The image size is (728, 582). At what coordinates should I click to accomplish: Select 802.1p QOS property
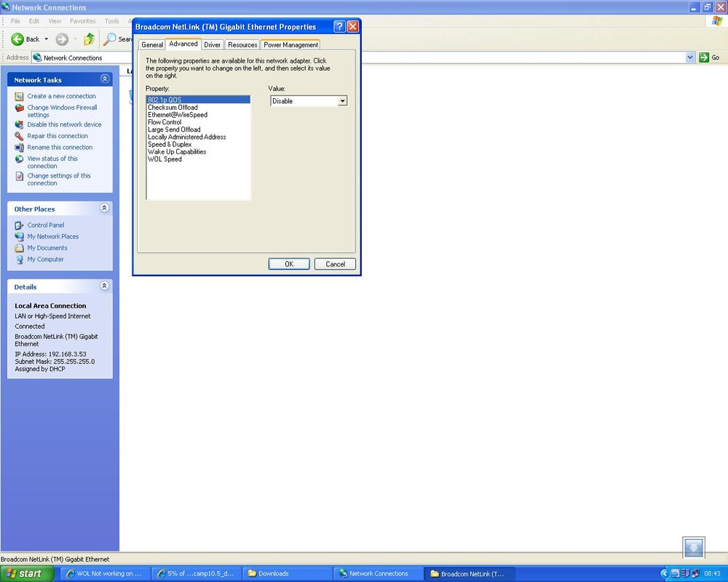198,100
